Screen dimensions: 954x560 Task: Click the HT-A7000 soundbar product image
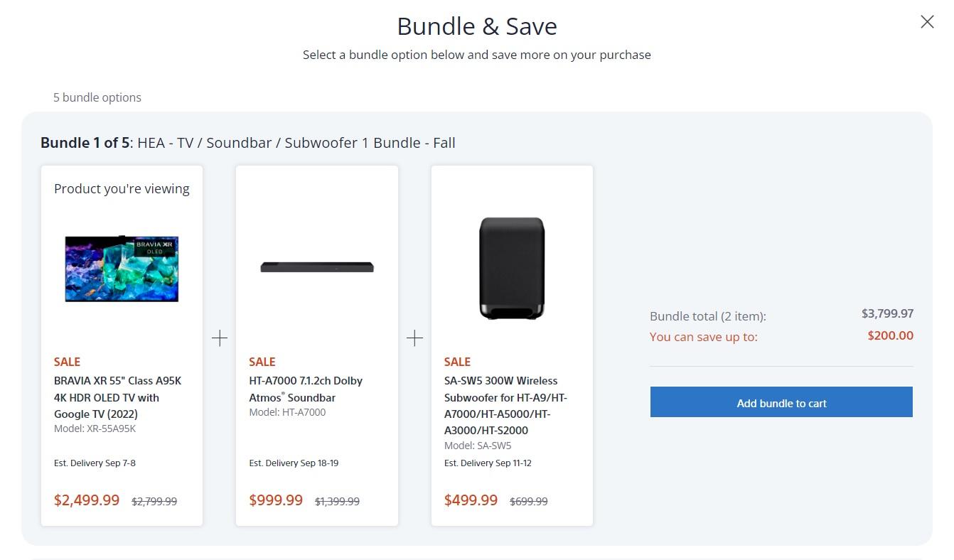click(x=317, y=267)
